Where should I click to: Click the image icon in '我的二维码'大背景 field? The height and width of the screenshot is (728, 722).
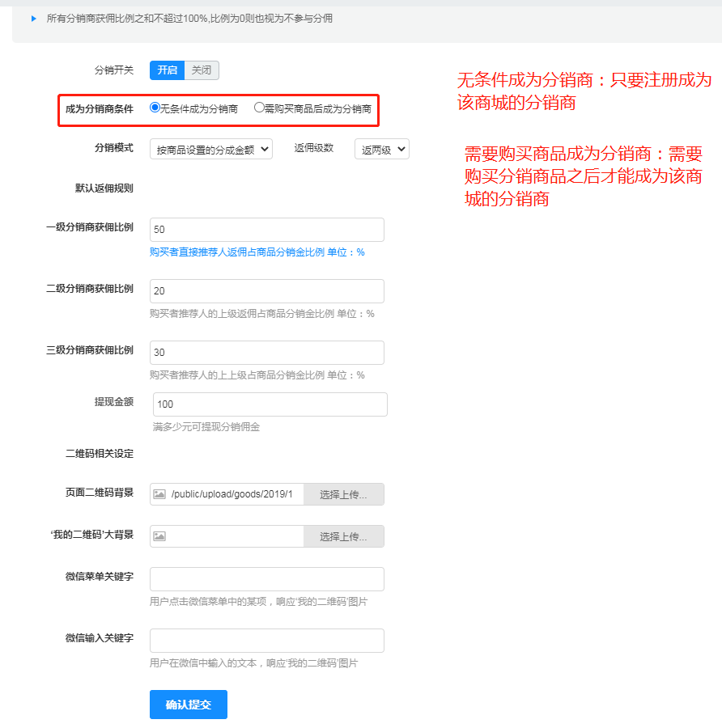[x=159, y=536]
